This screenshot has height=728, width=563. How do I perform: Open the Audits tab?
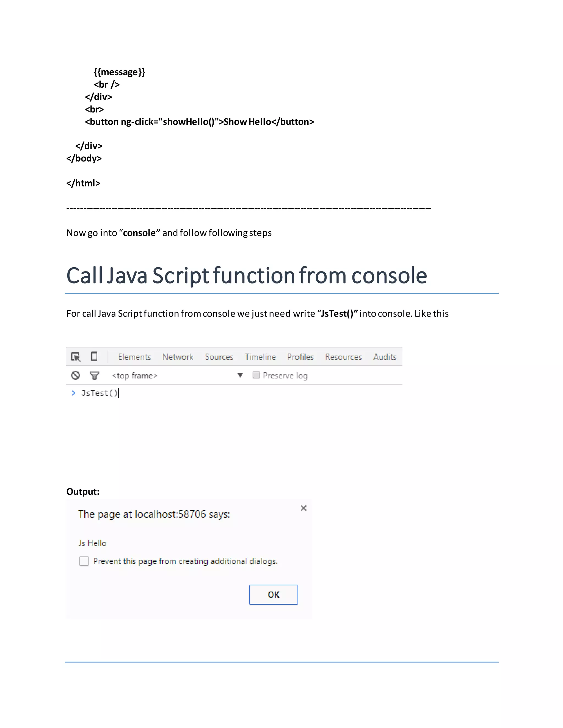click(385, 357)
